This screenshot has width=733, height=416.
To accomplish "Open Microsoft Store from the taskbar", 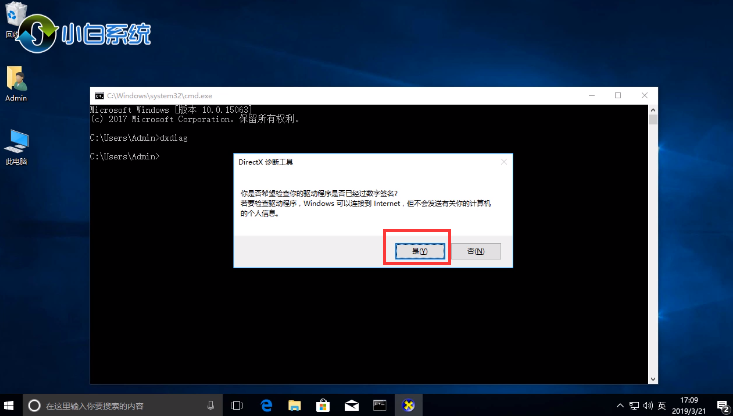I will [x=323, y=405].
